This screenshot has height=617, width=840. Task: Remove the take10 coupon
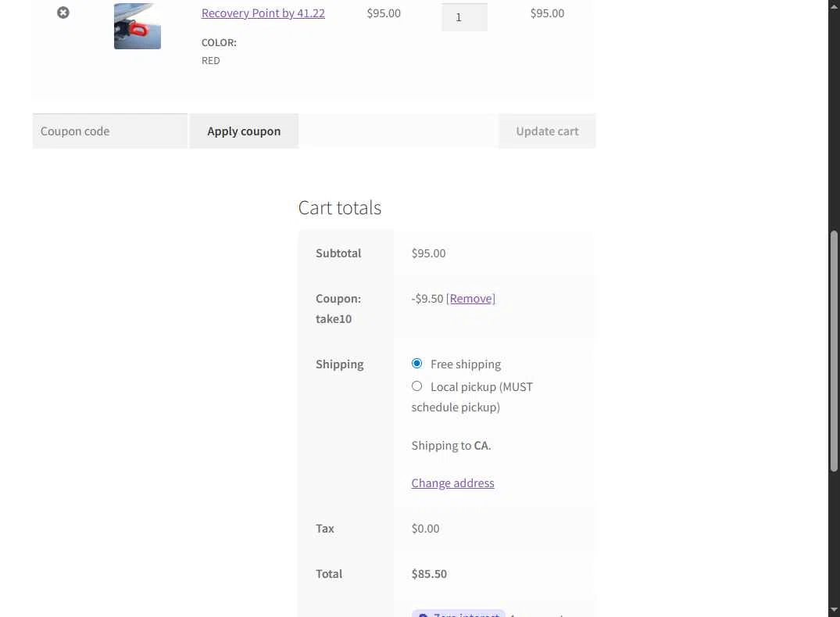(x=471, y=299)
